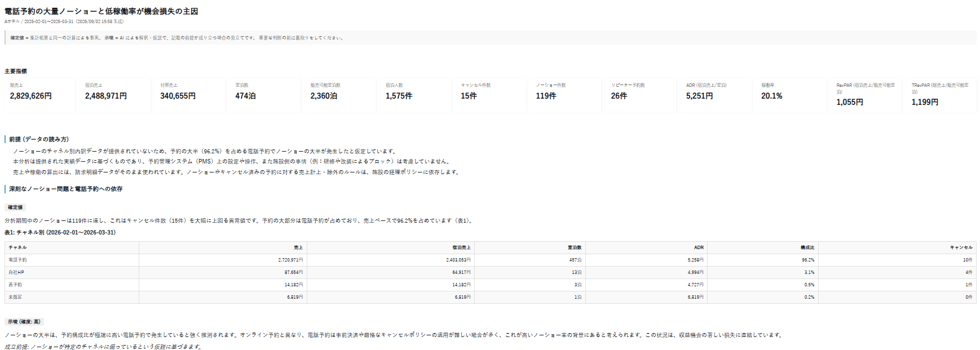Click the 確定値 badge above the analysis
Image resolution: width=980 pixels, height=350 pixels.
pos(15,207)
